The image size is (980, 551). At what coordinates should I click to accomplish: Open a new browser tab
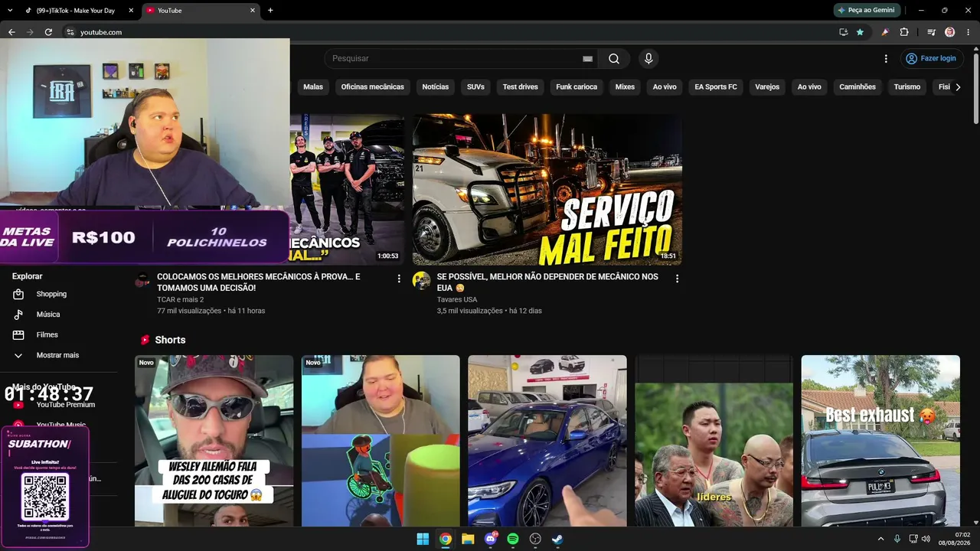point(270,11)
